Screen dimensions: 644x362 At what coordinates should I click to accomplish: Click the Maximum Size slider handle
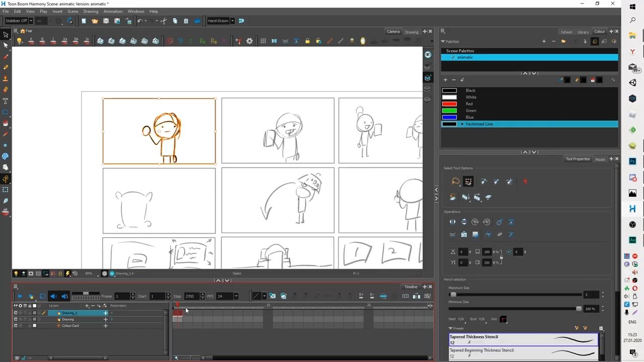453,295
